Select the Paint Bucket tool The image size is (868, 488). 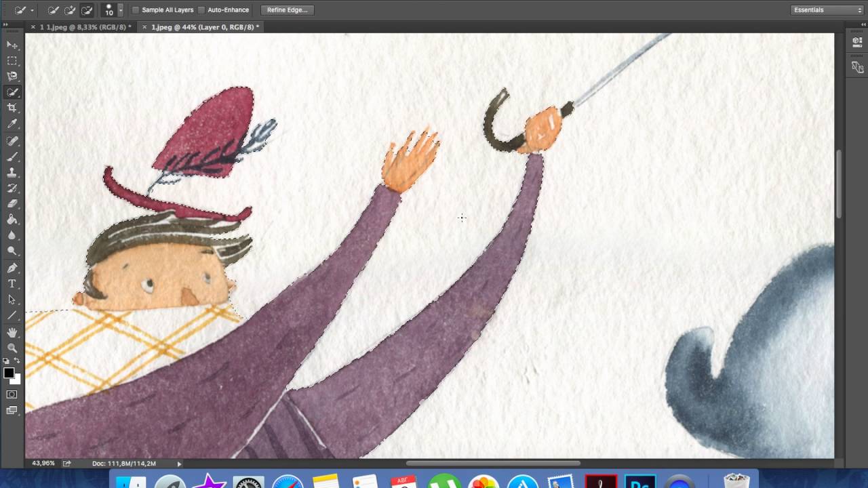pyautogui.click(x=12, y=220)
